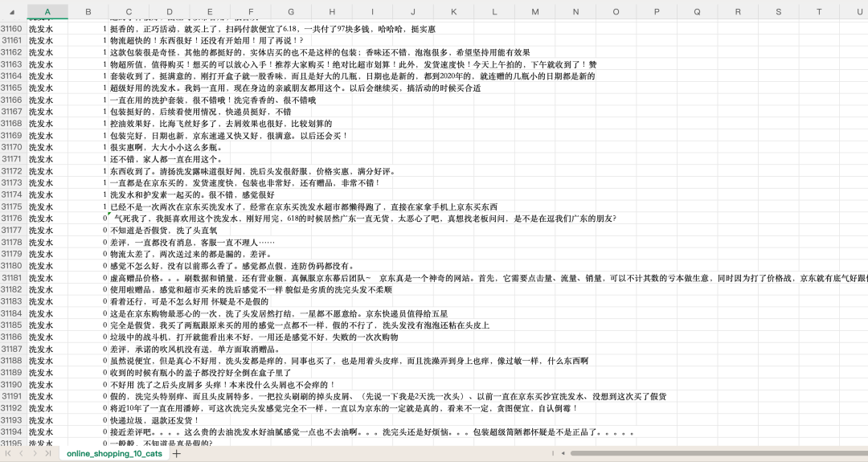Open the online_shopping_10_cats sheet tab

pyautogui.click(x=114, y=454)
